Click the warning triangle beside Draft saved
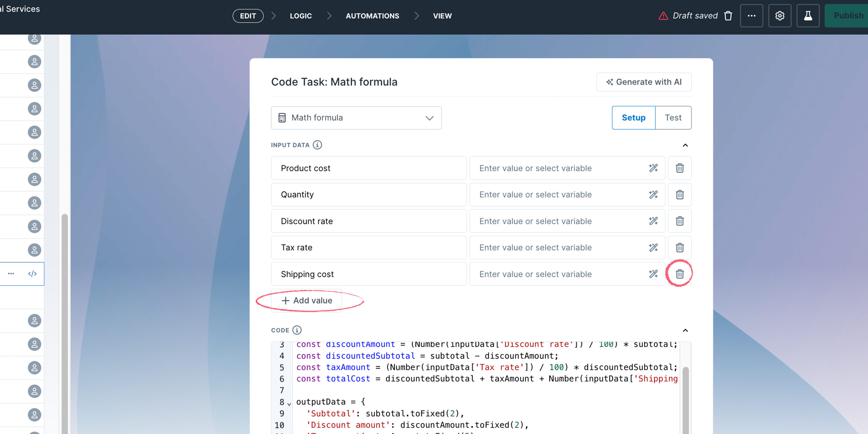 663,16
